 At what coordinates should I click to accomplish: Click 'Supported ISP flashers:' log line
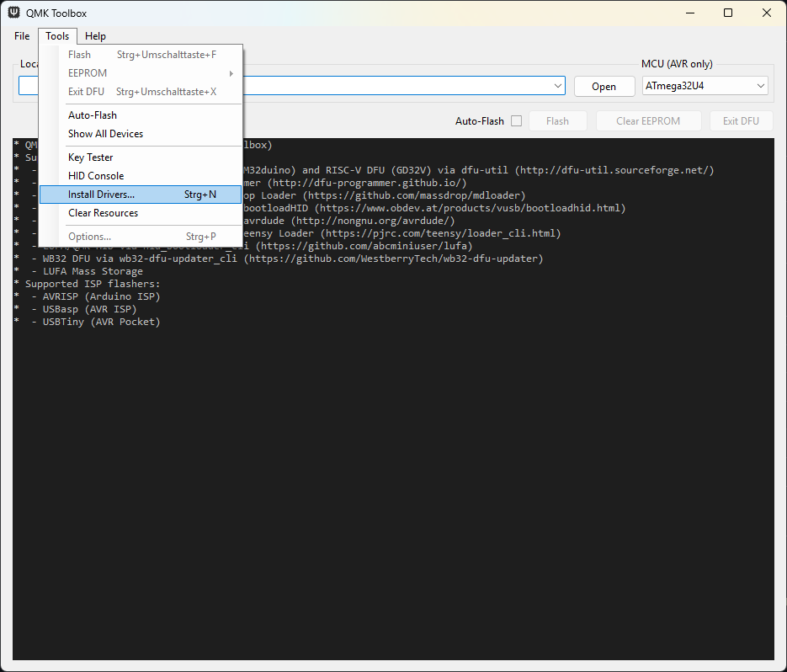93,284
